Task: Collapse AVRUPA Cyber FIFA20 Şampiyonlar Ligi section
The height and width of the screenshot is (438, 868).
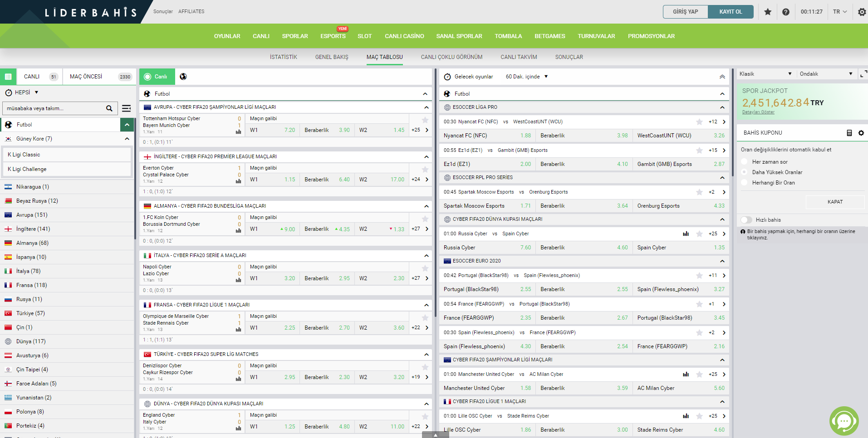Action: point(427,107)
